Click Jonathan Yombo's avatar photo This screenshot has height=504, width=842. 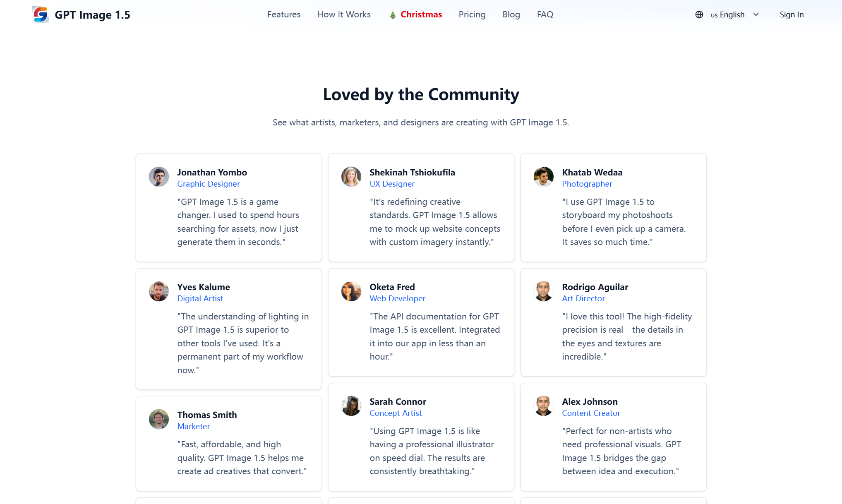click(x=159, y=177)
